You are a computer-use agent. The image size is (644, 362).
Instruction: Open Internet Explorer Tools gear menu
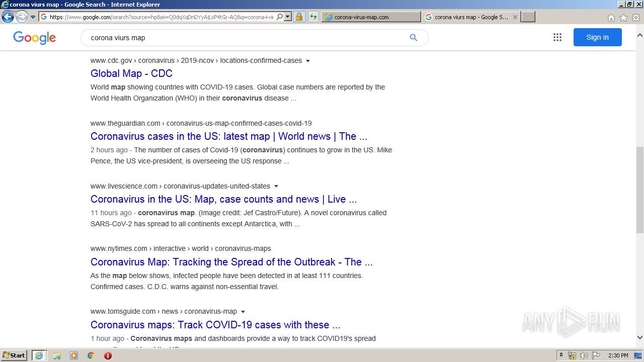636,18
